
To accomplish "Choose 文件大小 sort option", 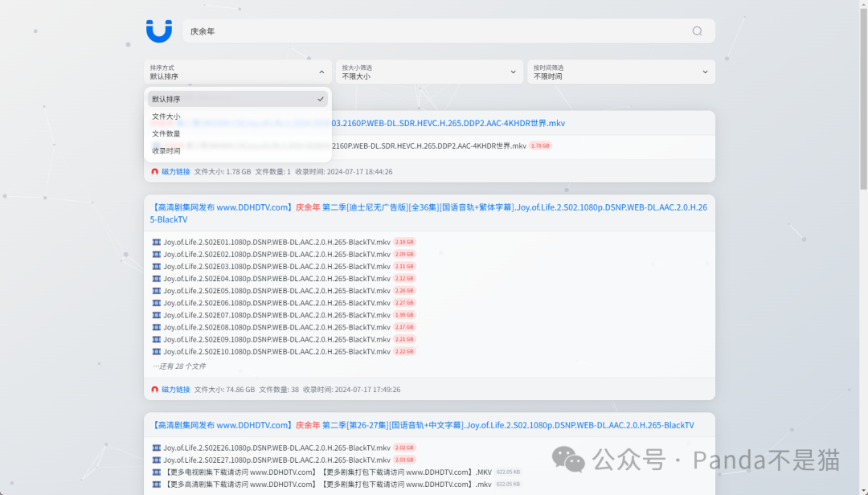I will coord(237,117).
